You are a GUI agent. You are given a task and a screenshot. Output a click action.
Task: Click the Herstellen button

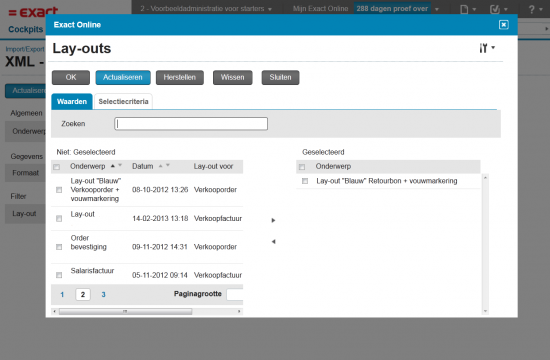[x=180, y=77]
